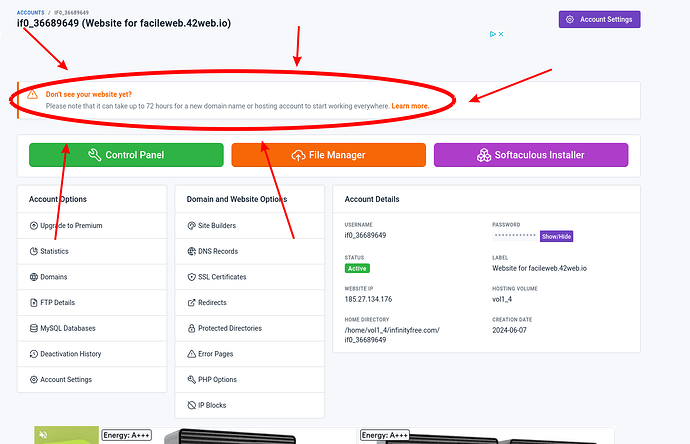Click the FTP Details file icon

[x=33, y=303]
